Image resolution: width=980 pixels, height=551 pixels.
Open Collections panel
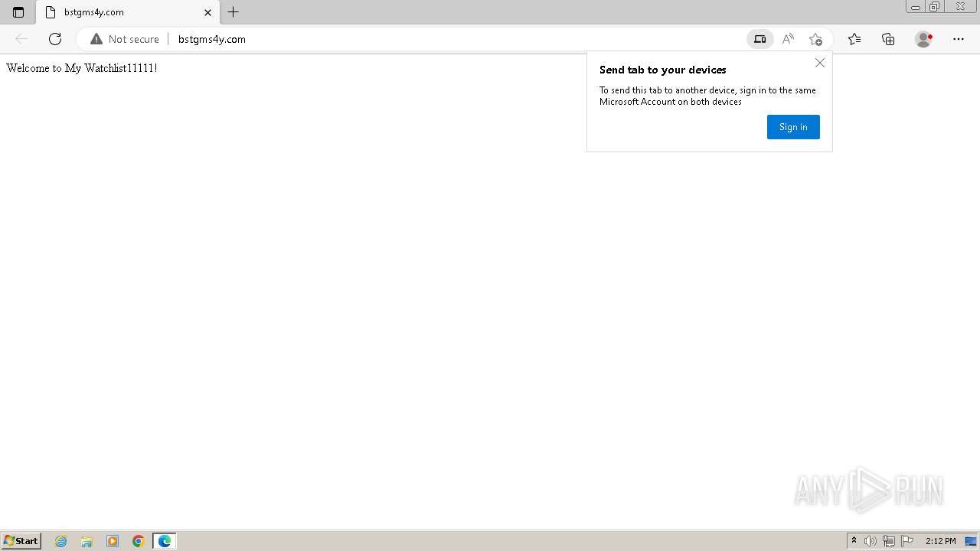pos(888,39)
